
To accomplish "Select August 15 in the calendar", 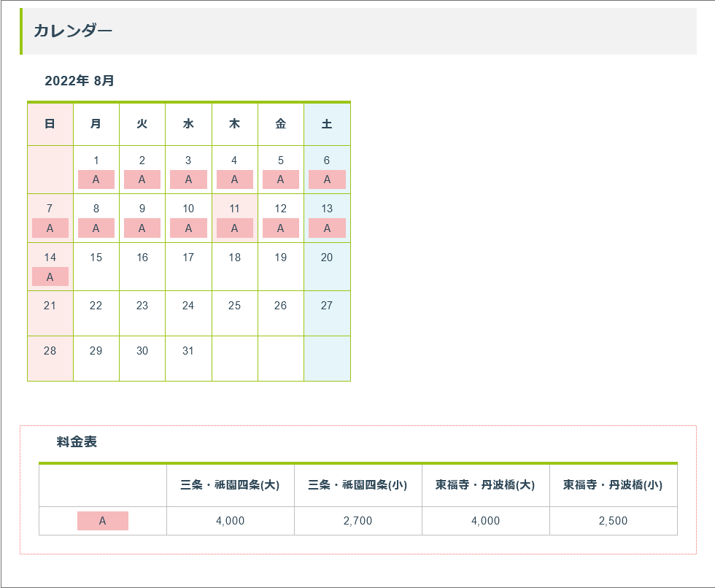I will (x=96, y=258).
